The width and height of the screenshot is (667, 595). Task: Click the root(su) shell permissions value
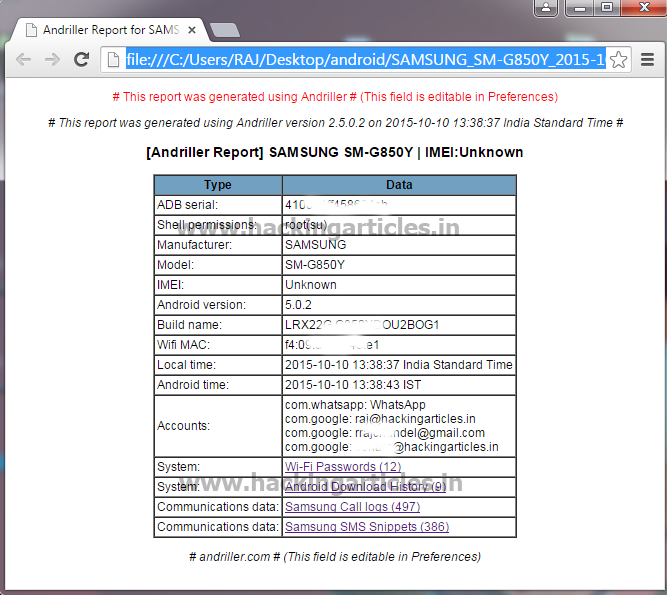(306, 225)
